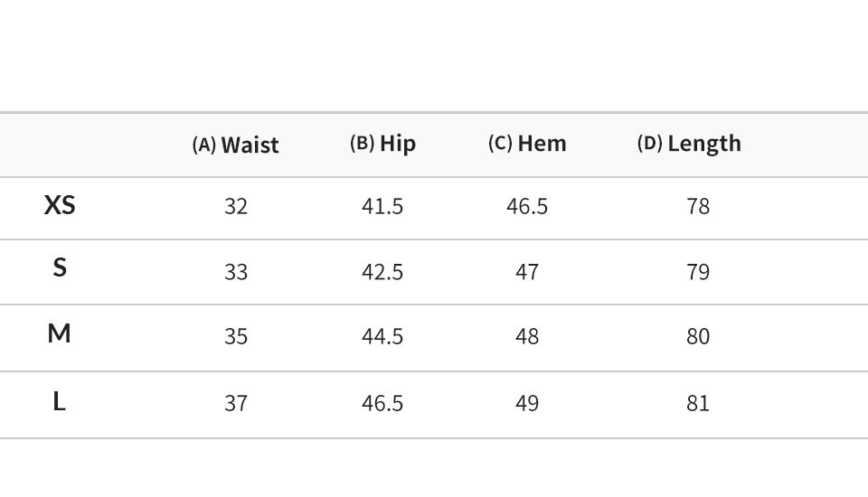Screen dimensions: 868x497
Task: Select the XS waist value 32
Action: click(236, 206)
